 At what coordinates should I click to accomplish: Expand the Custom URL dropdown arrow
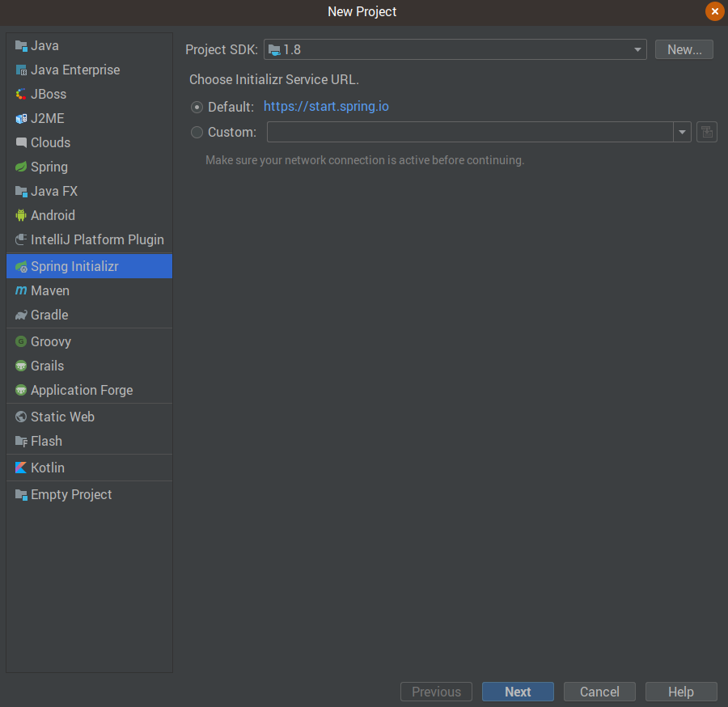coord(682,132)
